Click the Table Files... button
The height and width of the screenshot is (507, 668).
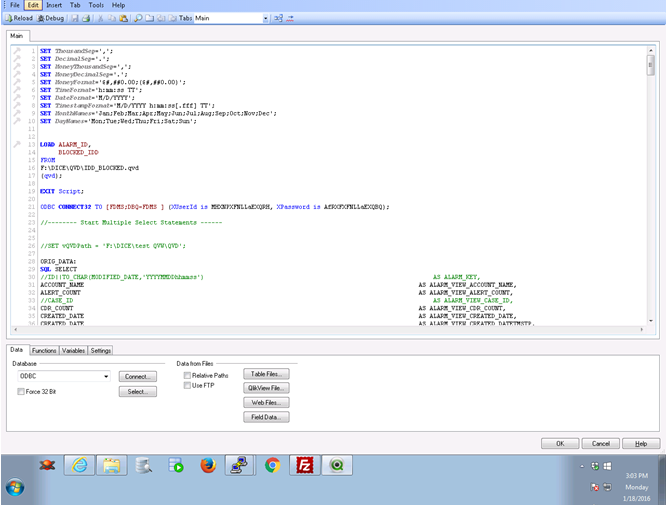(x=266, y=374)
